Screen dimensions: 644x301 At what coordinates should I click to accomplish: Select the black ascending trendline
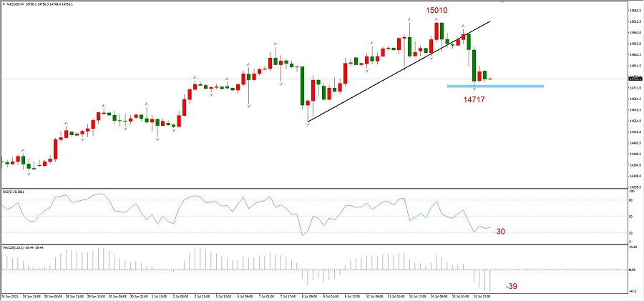click(399, 71)
